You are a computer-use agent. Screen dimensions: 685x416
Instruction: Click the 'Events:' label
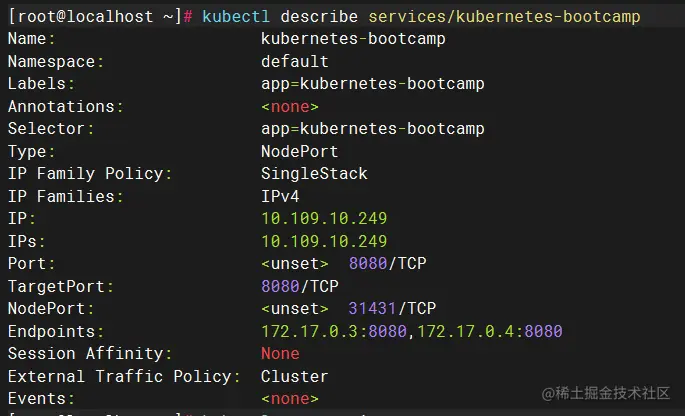(42, 399)
